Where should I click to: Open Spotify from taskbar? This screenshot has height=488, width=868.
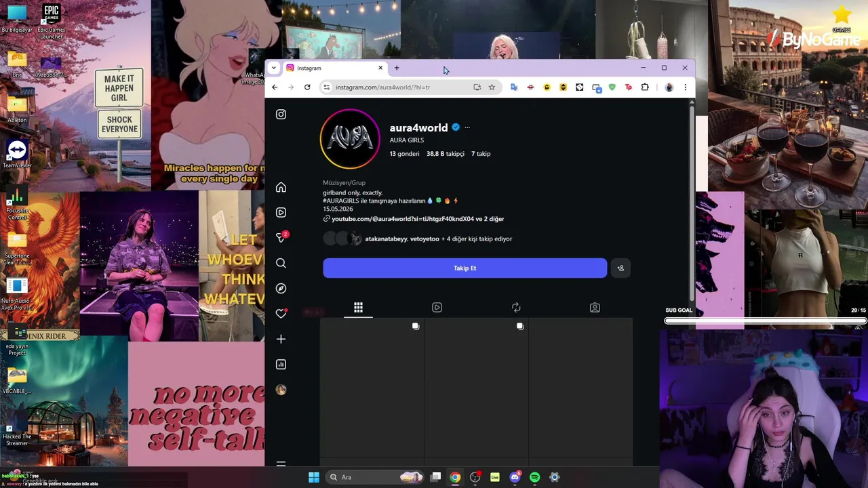(x=534, y=477)
